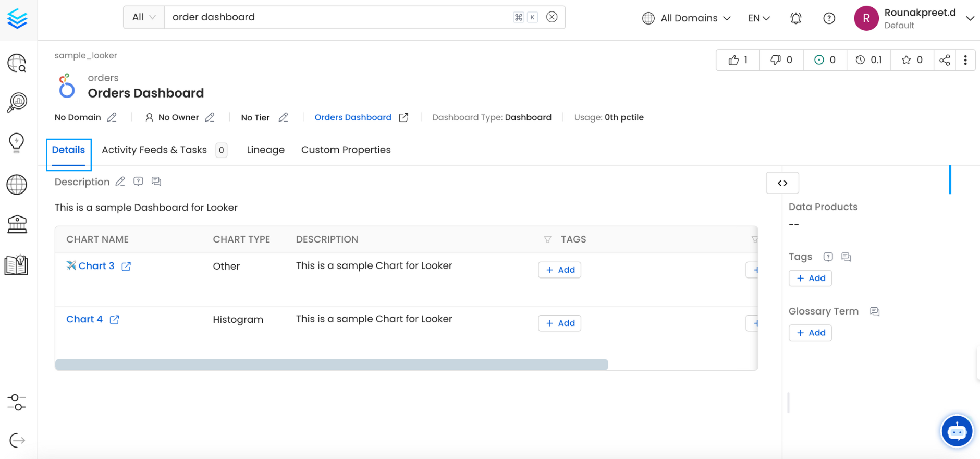This screenshot has height=459, width=980.
Task: Open version history 0.1 button
Action: [868, 60]
